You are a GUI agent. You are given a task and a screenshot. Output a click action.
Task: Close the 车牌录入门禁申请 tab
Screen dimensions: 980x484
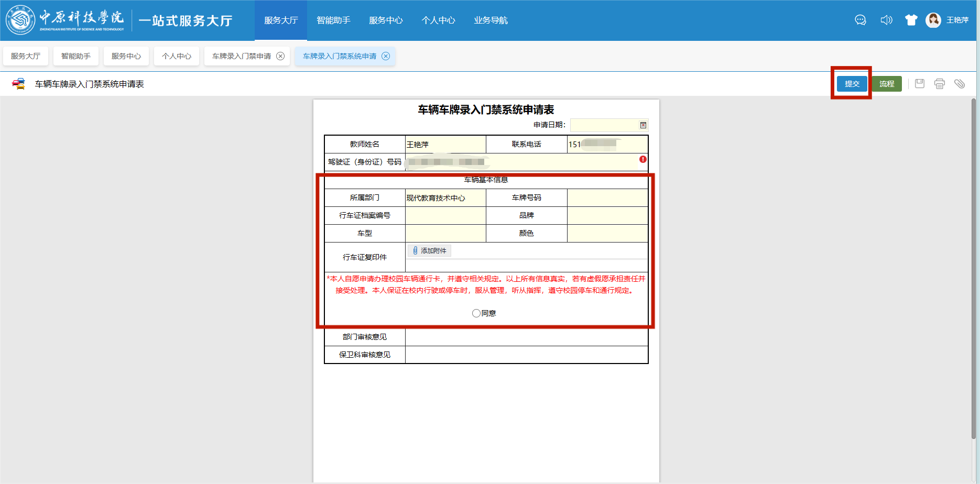click(x=280, y=56)
